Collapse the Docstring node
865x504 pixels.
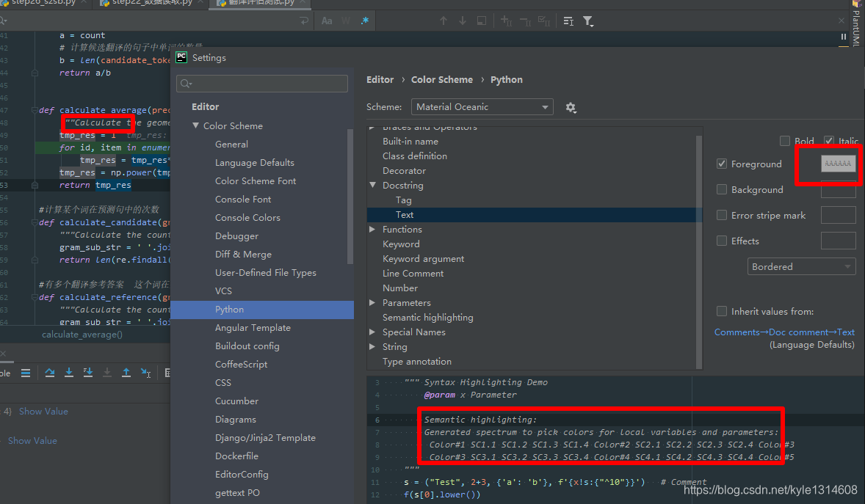tap(372, 186)
